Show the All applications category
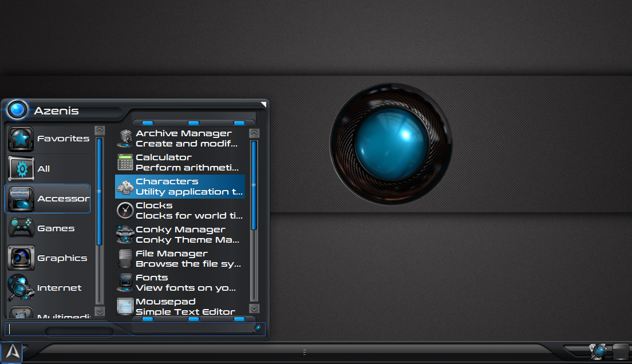 coord(49,169)
